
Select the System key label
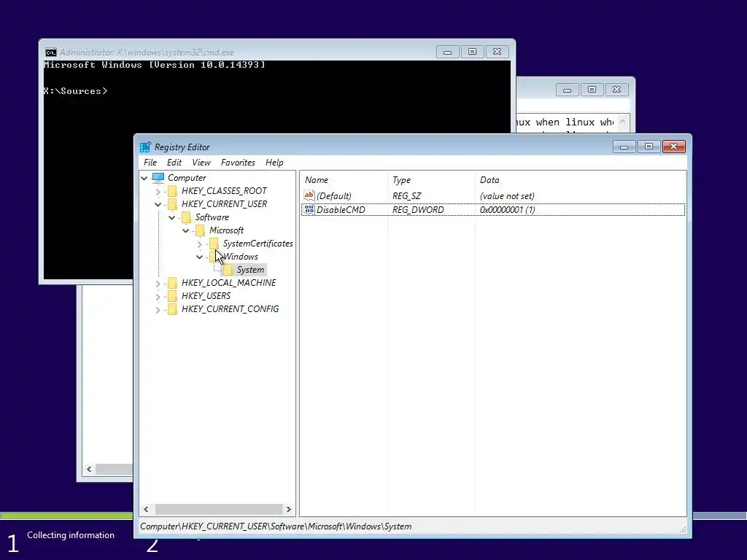(251, 270)
